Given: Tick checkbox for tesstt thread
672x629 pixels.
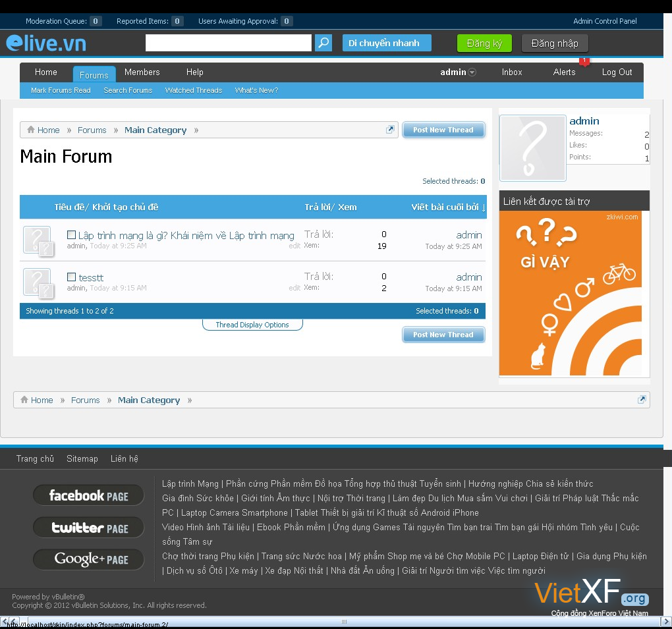Looking at the screenshot, I should tap(72, 277).
